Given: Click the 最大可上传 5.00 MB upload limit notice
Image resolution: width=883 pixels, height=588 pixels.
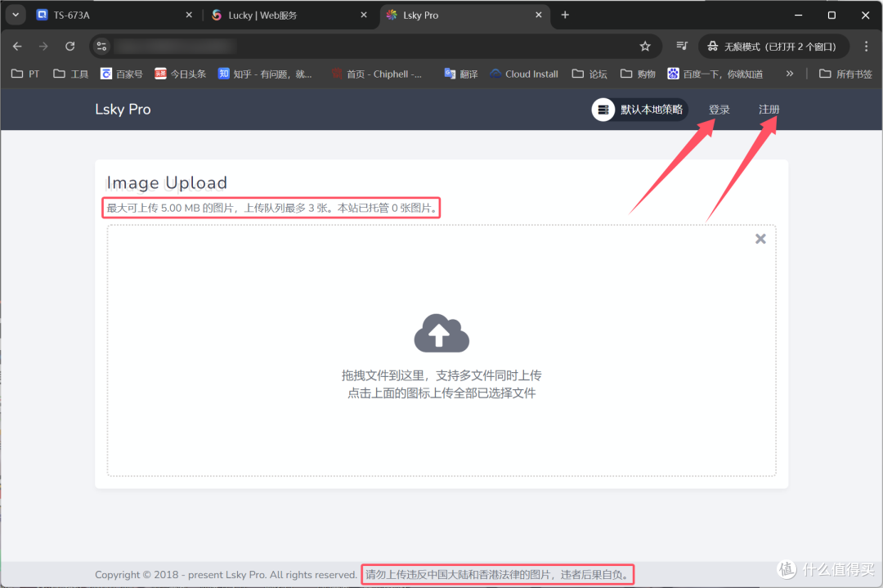Looking at the screenshot, I should pyautogui.click(x=271, y=208).
